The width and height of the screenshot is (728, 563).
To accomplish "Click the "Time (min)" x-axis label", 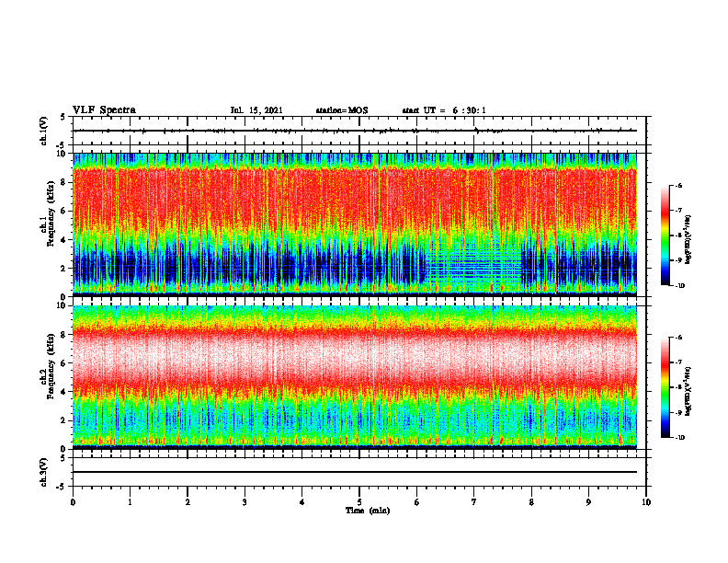I will click(x=368, y=511).
